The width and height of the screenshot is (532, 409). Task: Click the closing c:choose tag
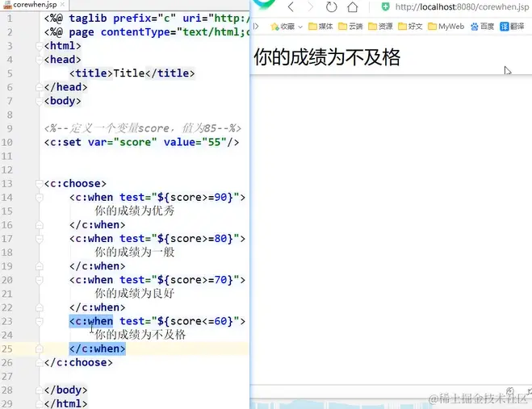coord(78,362)
